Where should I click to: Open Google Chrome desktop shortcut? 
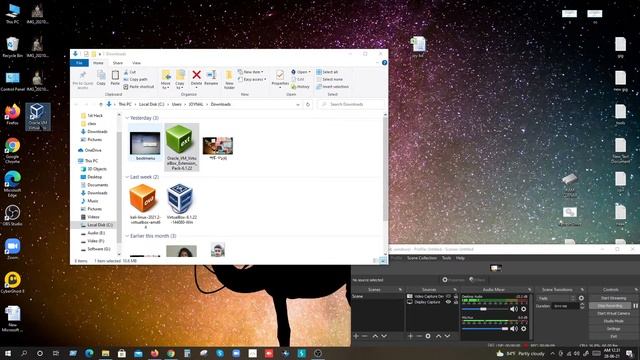pos(12,150)
